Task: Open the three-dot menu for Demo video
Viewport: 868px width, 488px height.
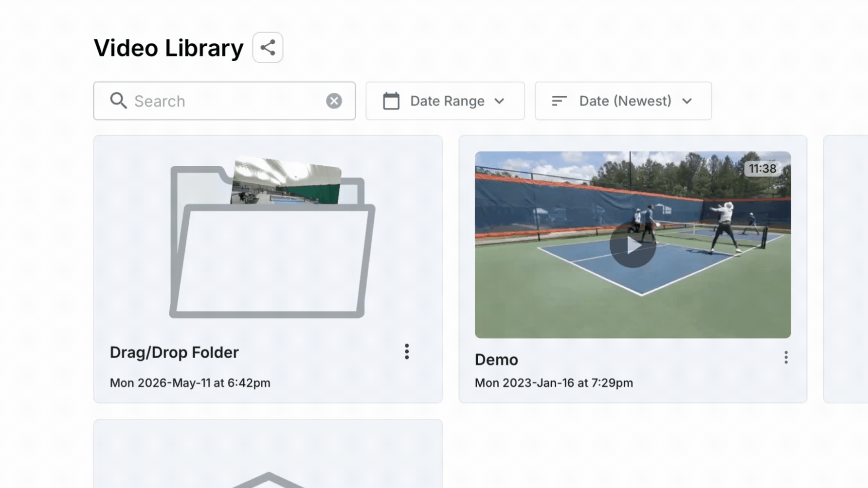Action: point(786,357)
